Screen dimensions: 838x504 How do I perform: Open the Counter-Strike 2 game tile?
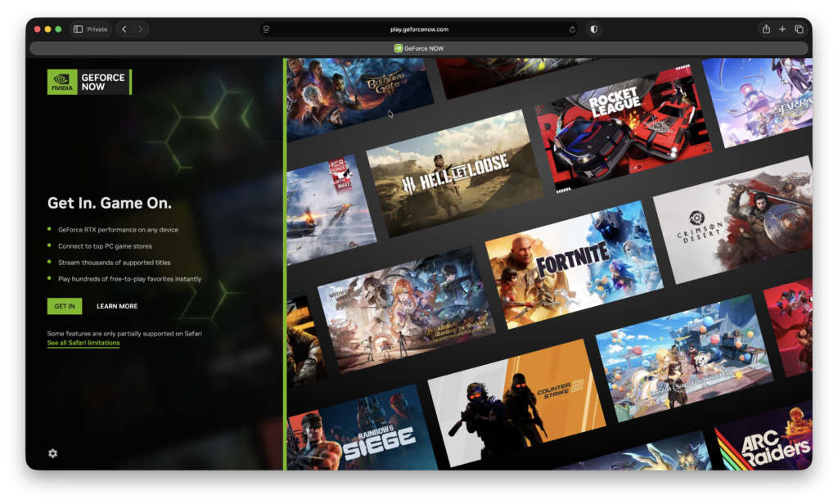517,403
